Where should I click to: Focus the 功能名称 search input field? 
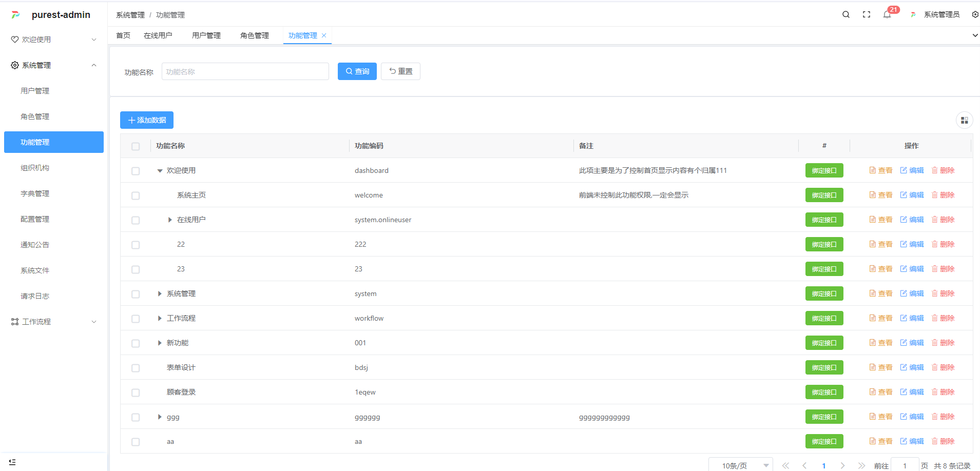(245, 72)
